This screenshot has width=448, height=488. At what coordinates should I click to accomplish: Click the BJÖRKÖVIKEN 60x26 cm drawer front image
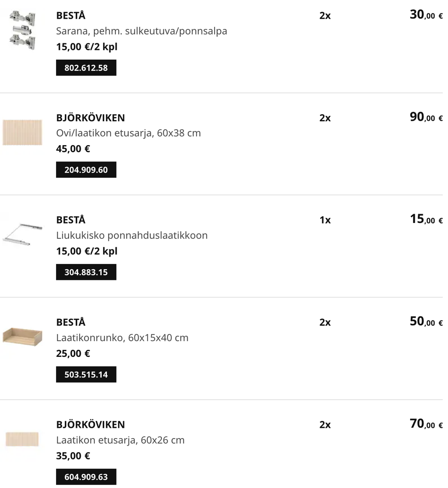pyautogui.click(x=22, y=439)
